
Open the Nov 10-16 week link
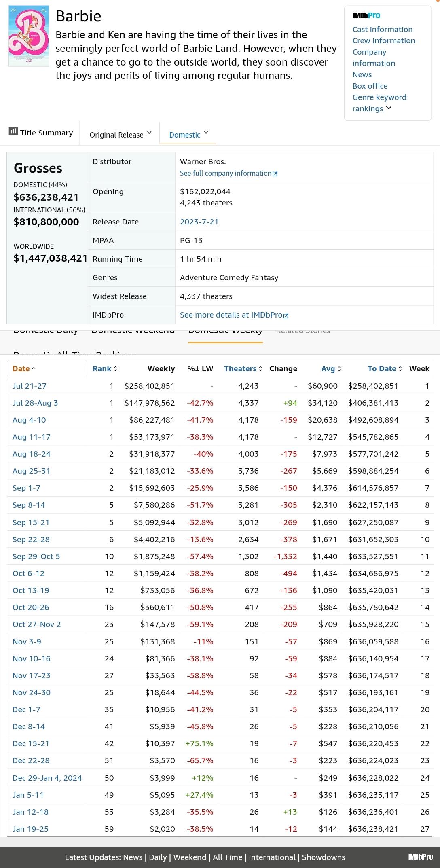pyautogui.click(x=32, y=658)
